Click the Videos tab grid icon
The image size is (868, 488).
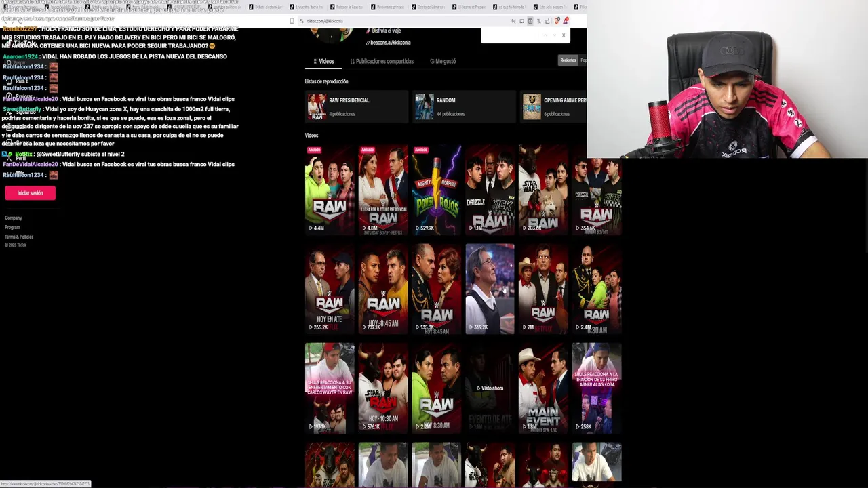pyautogui.click(x=315, y=61)
